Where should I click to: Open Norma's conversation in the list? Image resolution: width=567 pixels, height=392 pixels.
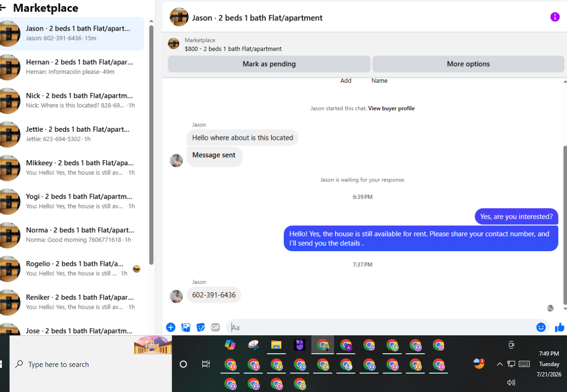click(72, 235)
